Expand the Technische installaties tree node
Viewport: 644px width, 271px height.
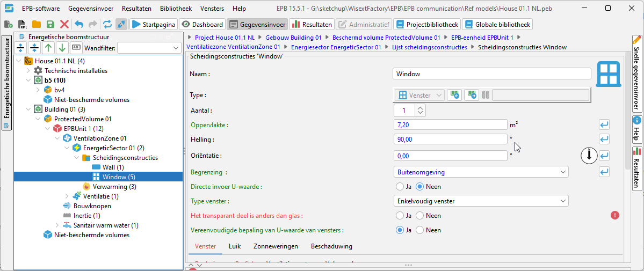coord(28,70)
